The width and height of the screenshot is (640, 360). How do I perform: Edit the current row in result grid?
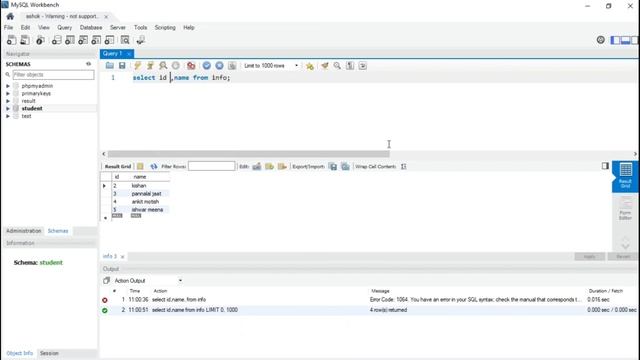point(257,167)
